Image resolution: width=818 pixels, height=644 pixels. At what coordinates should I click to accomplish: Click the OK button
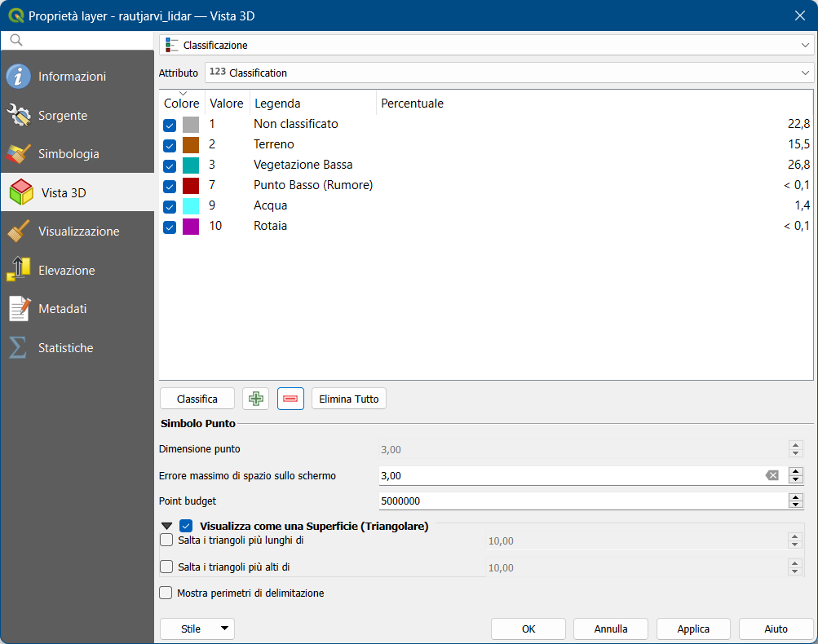point(528,629)
